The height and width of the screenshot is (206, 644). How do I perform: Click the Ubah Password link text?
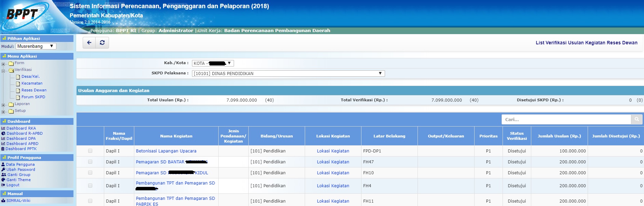[21, 170]
